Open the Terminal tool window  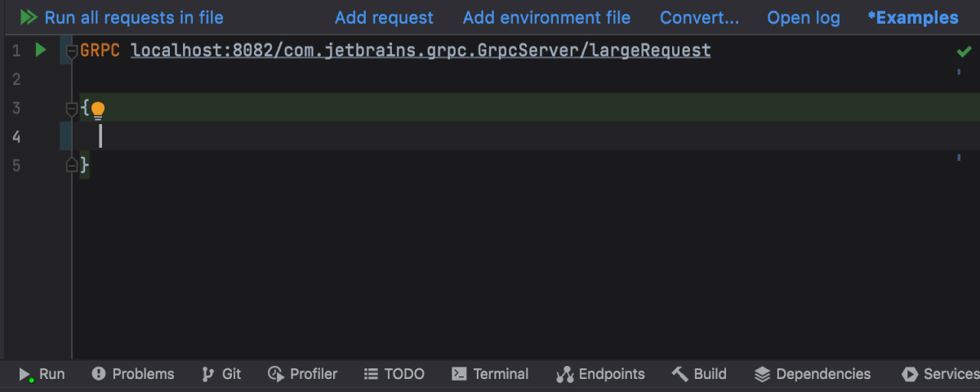pos(490,374)
